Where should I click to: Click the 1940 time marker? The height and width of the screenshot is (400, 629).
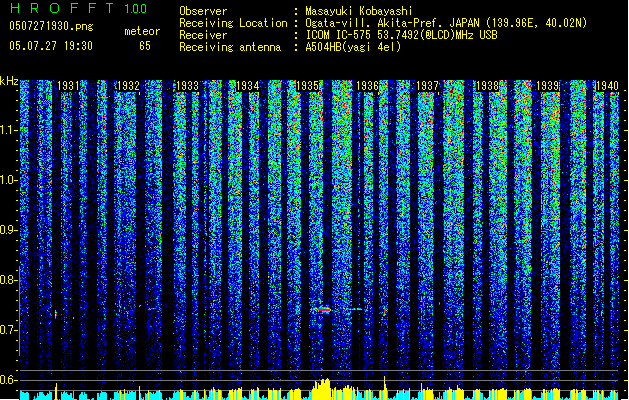[607, 85]
